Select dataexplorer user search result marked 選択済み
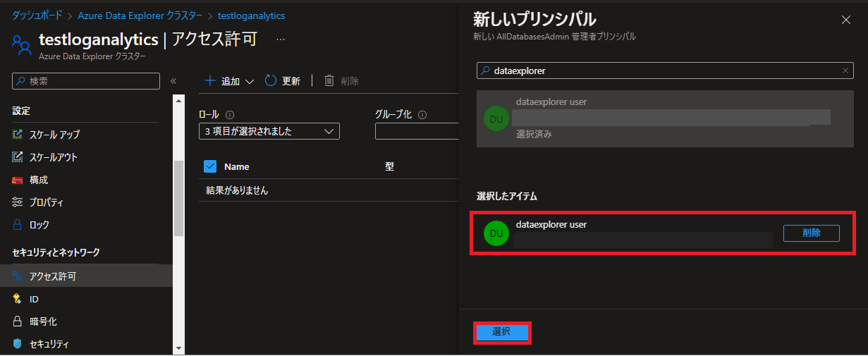This screenshot has width=868, height=356. (x=664, y=118)
